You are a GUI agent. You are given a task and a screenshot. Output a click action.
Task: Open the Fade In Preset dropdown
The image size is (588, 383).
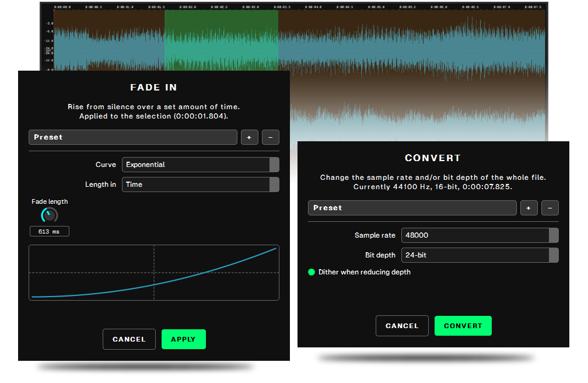pyautogui.click(x=133, y=137)
